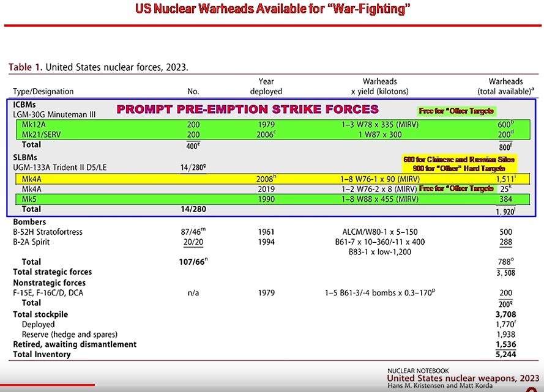Click the '5,244' total inventory value
This screenshot has width=544, height=392.
point(505,355)
